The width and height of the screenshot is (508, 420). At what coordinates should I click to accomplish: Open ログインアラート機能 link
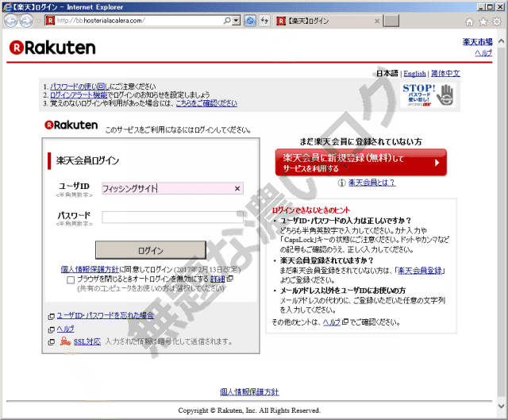coord(79,95)
